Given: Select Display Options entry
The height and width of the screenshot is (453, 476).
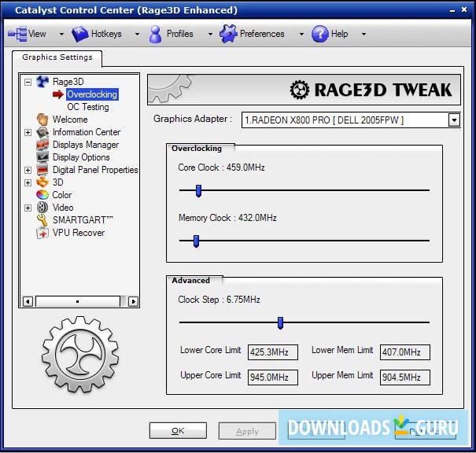Looking at the screenshot, I should 81,157.
